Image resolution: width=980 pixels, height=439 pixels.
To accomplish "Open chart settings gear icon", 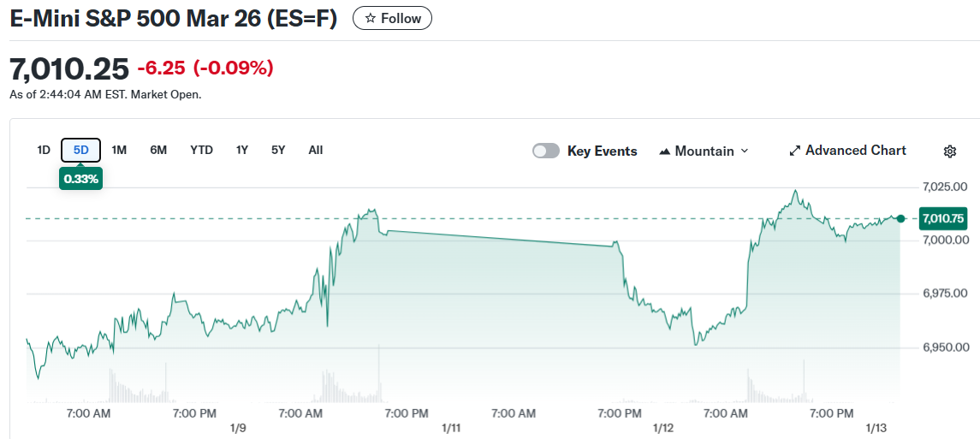I will tap(949, 151).
